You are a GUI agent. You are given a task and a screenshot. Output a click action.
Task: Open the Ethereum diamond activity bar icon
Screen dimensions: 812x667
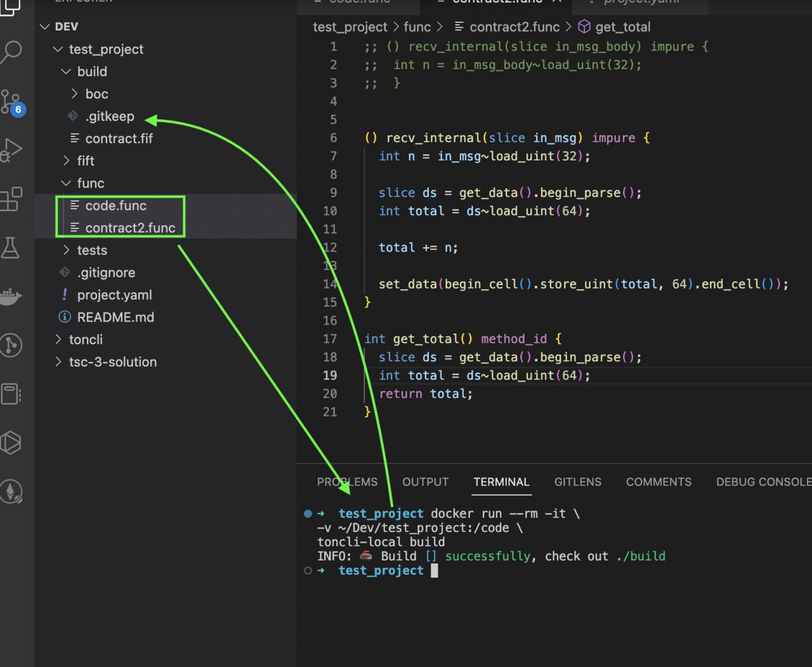coord(11,491)
